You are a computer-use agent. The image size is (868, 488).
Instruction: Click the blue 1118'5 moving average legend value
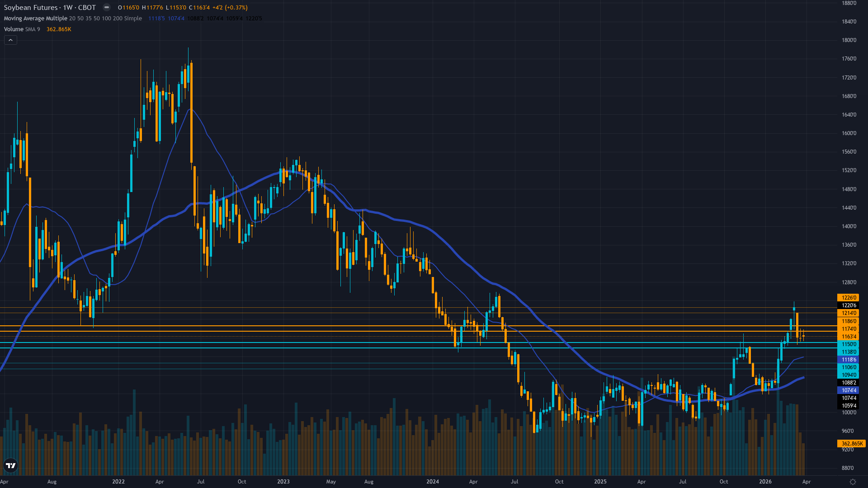(156, 19)
